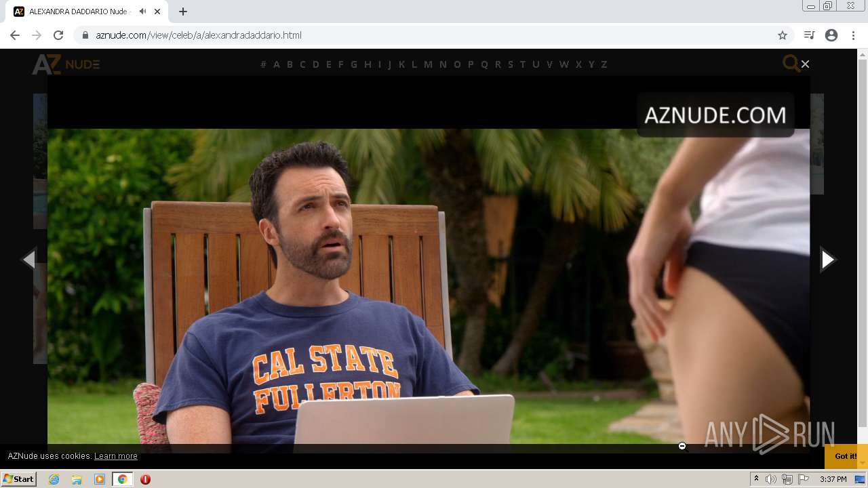868x488 pixels.
Task: Launch Internet Explorer from taskbar
Action: [54, 479]
